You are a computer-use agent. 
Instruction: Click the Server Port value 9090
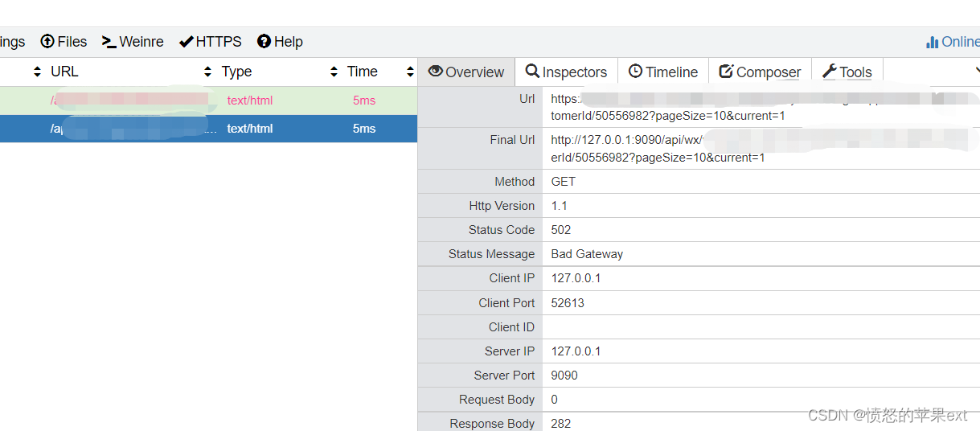(x=564, y=376)
